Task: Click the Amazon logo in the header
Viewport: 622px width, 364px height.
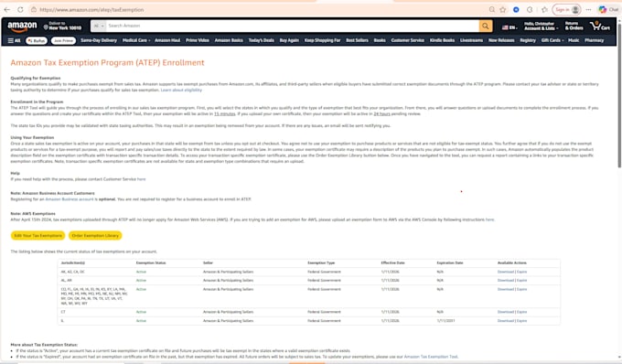Action: click(x=22, y=27)
